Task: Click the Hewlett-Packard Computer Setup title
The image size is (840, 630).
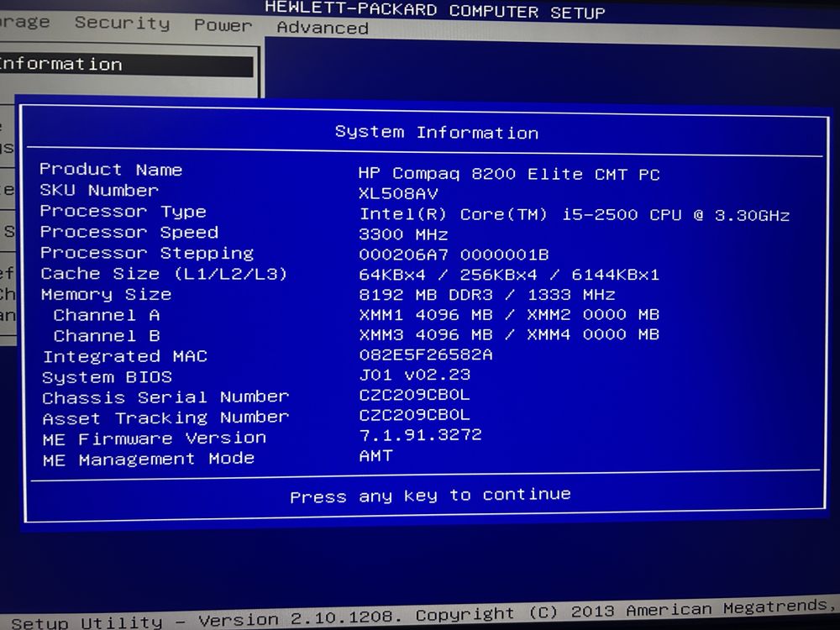Action: point(435,9)
